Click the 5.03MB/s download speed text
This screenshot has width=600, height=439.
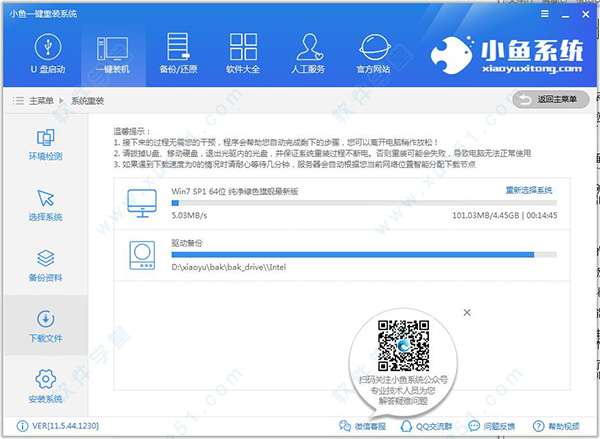point(189,215)
